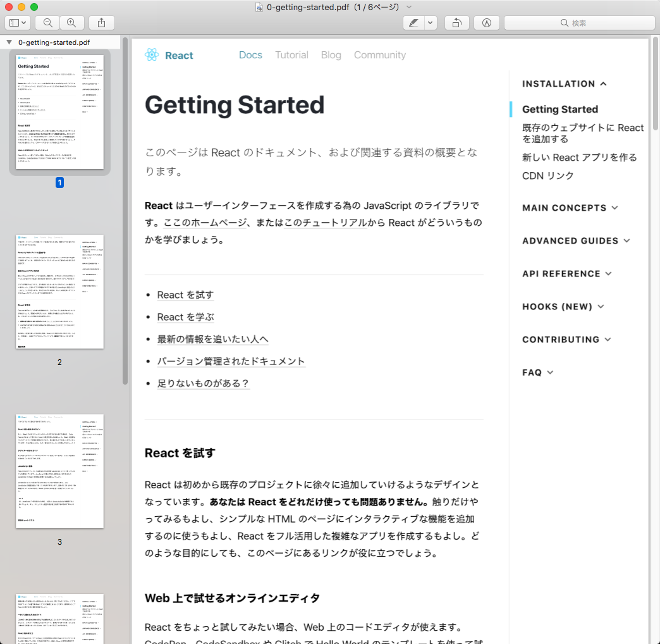Rotate the page with the rotate icon
This screenshot has width=660, height=644.
tap(456, 23)
